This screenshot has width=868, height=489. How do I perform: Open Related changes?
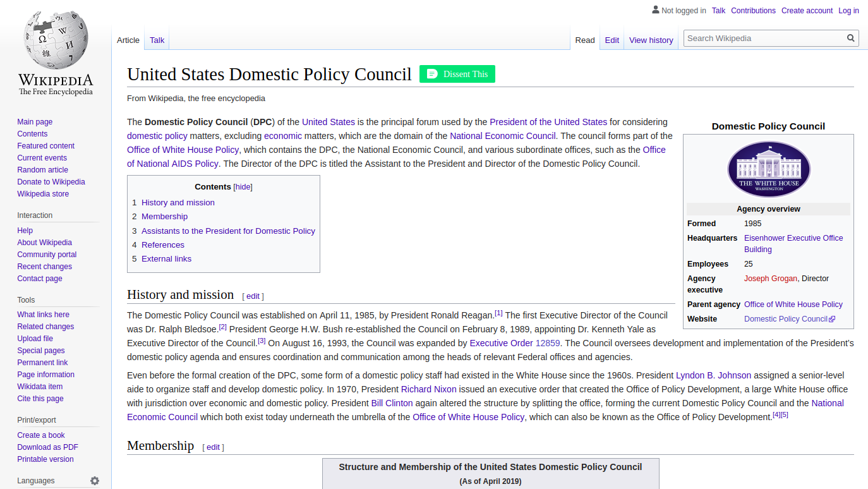click(45, 327)
